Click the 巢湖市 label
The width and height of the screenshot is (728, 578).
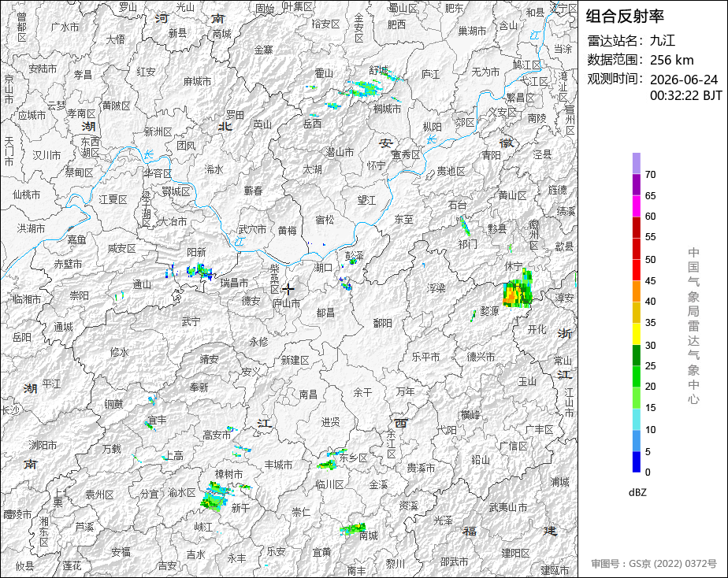(472, 31)
